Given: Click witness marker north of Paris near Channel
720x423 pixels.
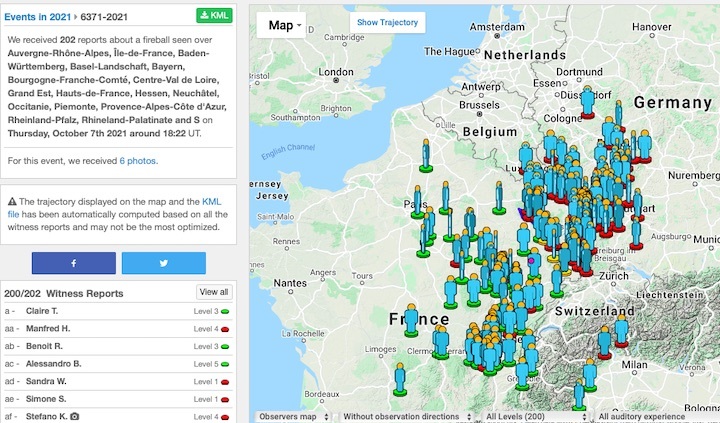Looking at the screenshot, I should tap(426, 156).
